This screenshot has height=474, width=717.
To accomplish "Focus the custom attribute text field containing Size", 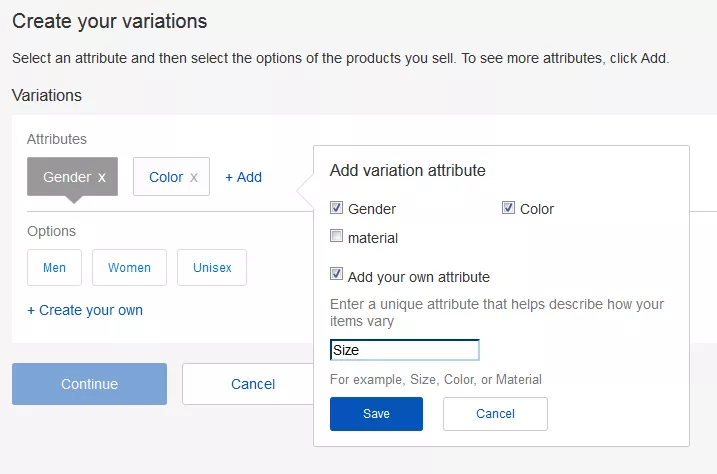I will [x=404, y=350].
